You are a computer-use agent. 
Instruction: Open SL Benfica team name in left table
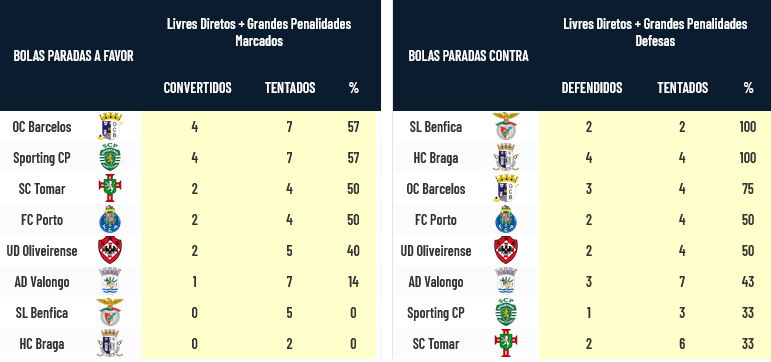pos(41,313)
